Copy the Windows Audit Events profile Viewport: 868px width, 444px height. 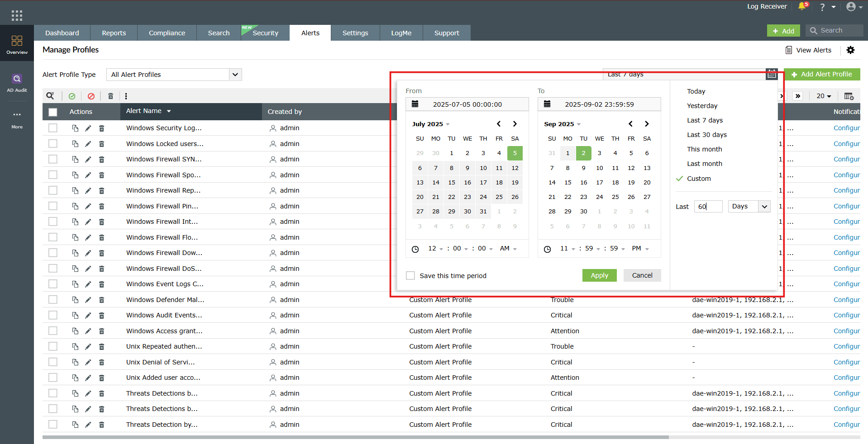[x=75, y=315]
